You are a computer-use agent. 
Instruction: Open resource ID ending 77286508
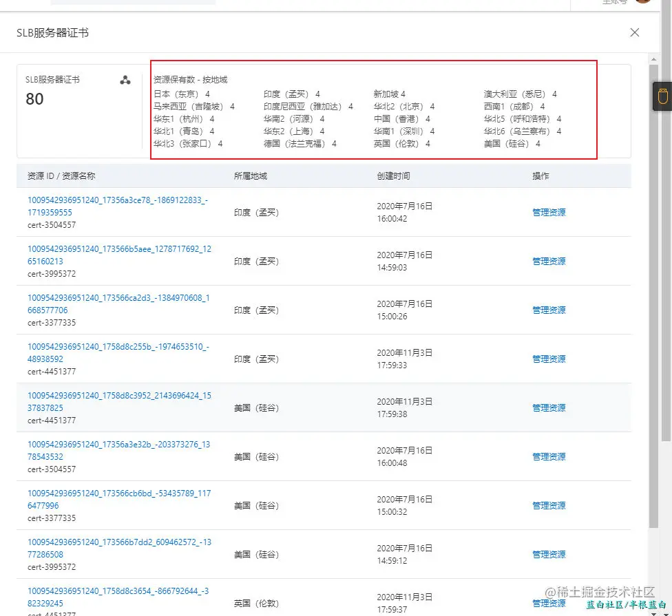[x=119, y=548]
